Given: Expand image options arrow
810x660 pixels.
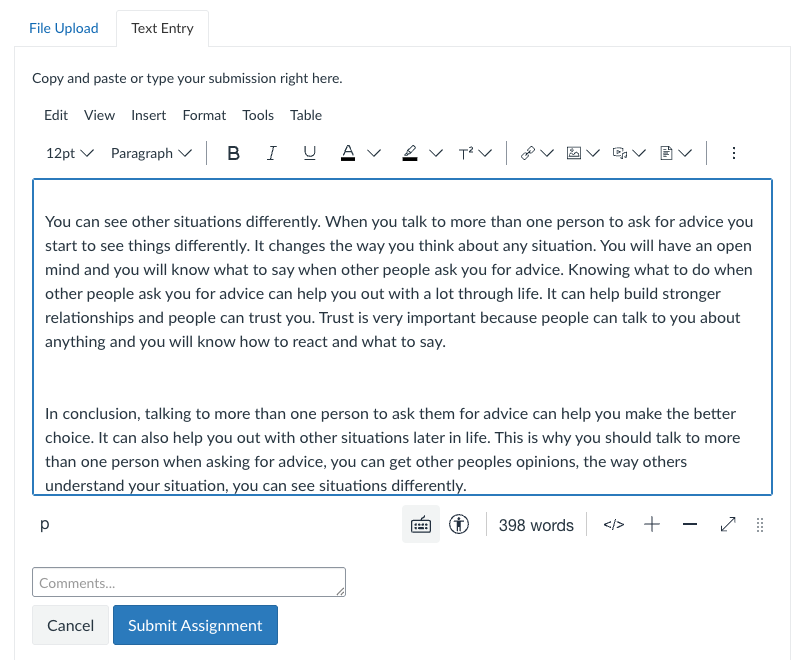Looking at the screenshot, I should point(593,153).
